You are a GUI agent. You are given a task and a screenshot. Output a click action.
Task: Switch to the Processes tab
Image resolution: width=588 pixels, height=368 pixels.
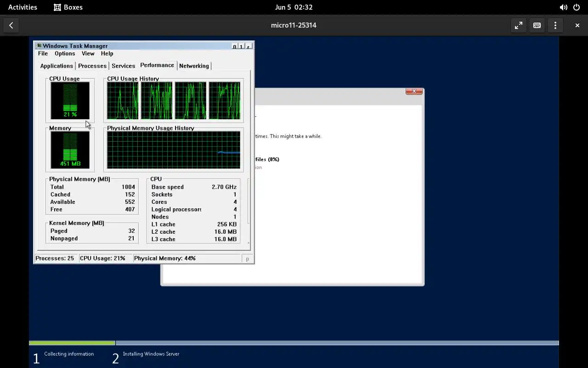(x=92, y=66)
